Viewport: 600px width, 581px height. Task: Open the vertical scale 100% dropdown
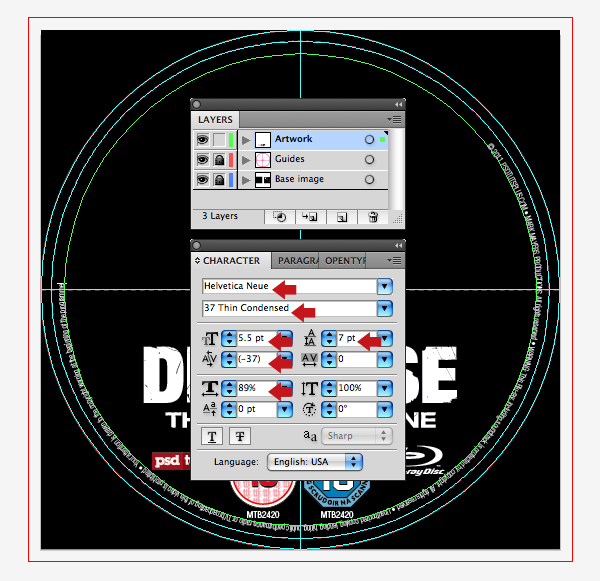tap(385, 388)
